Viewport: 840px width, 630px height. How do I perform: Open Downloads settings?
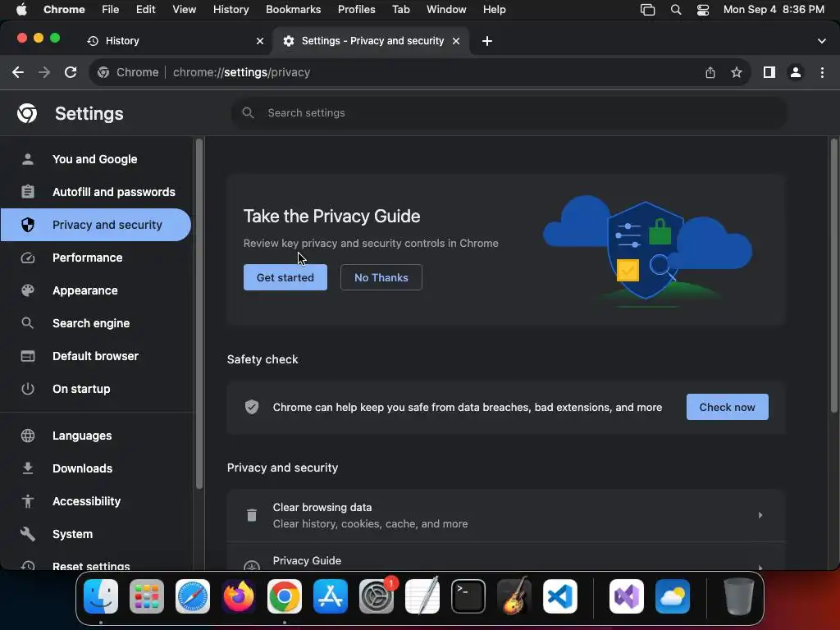point(95,468)
